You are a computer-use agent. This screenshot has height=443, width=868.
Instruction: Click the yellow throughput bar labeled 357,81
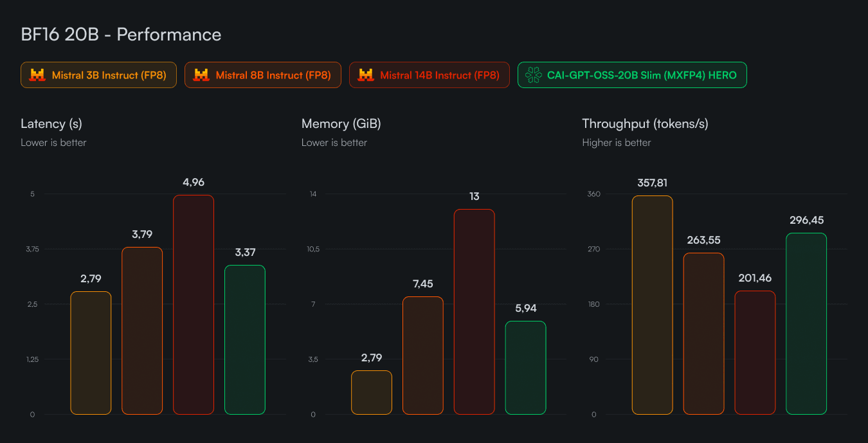click(652, 305)
